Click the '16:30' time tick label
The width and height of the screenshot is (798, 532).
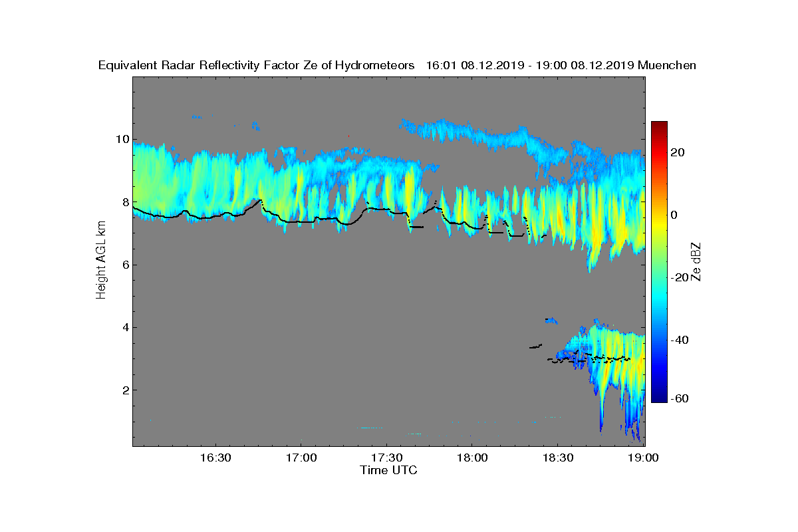pyautogui.click(x=215, y=458)
